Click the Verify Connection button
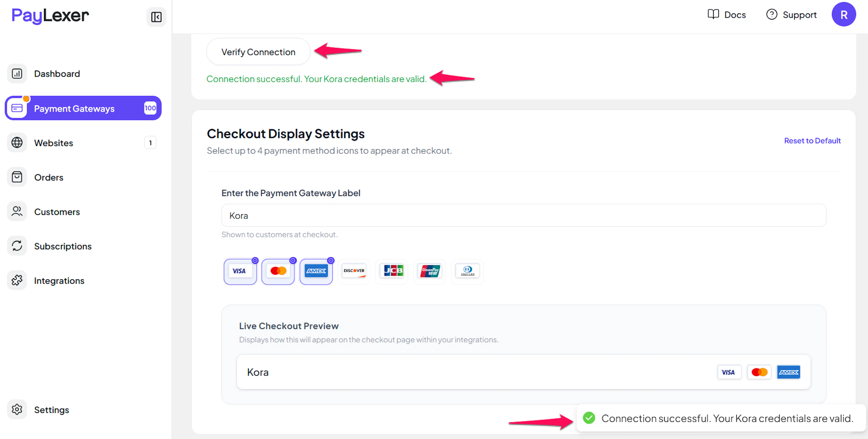 tap(258, 52)
